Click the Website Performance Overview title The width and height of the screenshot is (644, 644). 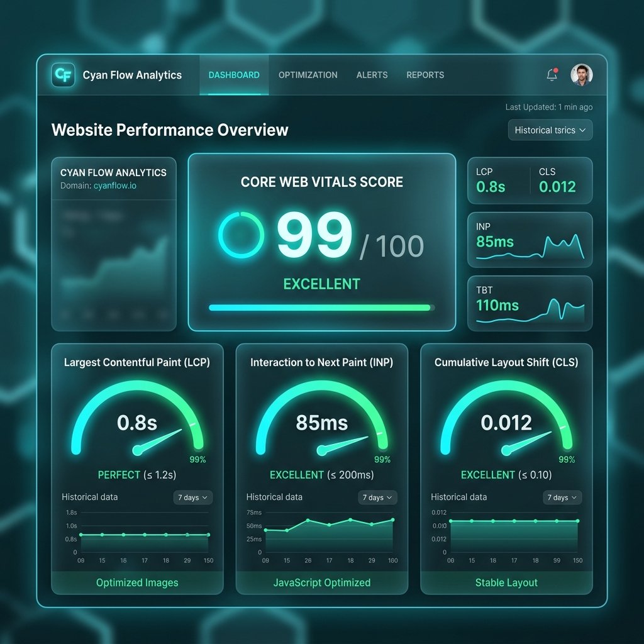point(170,130)
